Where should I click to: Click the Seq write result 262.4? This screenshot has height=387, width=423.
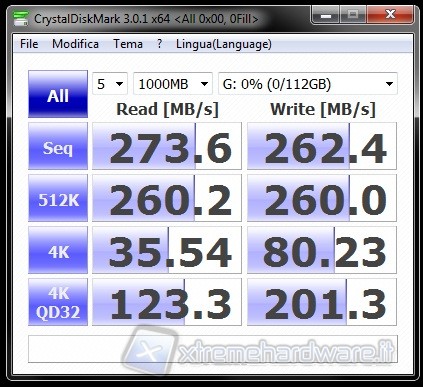point(322,146)
